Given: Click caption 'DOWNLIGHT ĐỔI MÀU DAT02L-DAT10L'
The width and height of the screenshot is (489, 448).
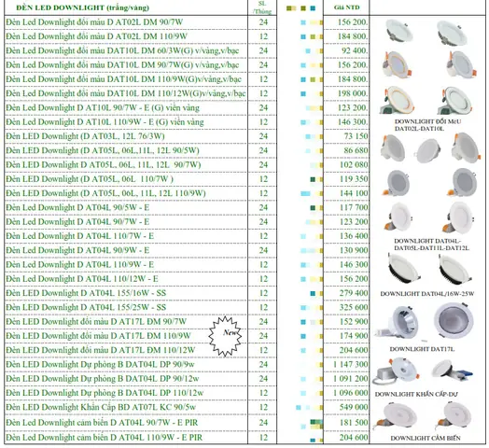Looking at the screenshot, I should click(x=427, y=125).
